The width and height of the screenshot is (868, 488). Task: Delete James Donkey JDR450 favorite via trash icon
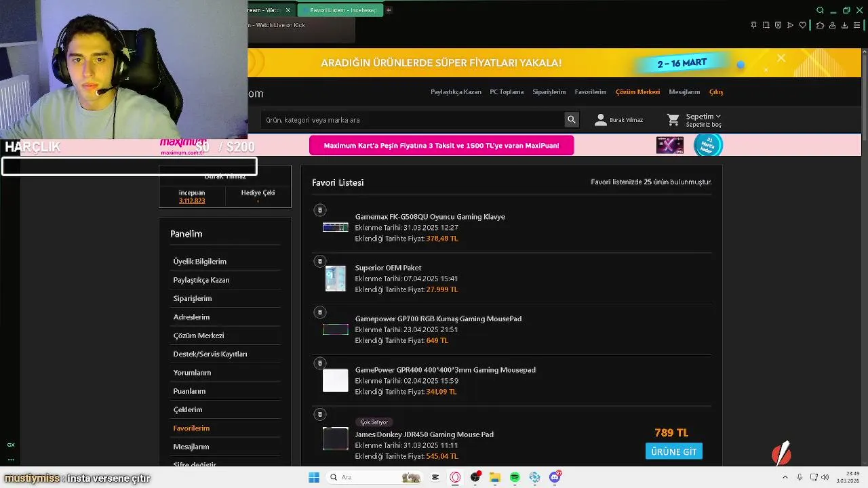pos(320,414)
